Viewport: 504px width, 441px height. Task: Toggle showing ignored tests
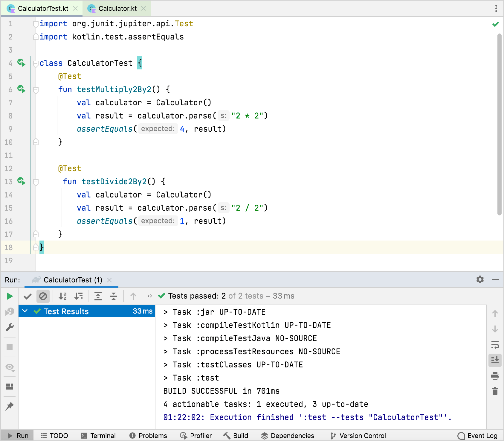(43, 296)
